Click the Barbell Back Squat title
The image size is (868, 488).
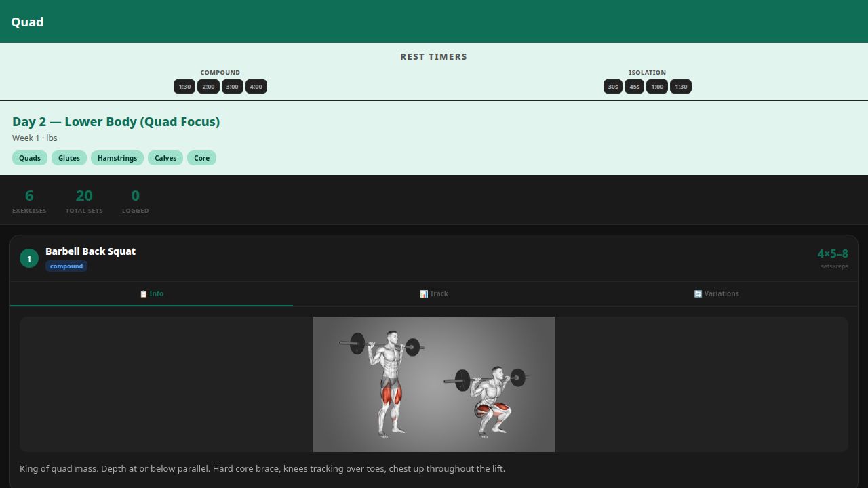[x=90, y=251]
